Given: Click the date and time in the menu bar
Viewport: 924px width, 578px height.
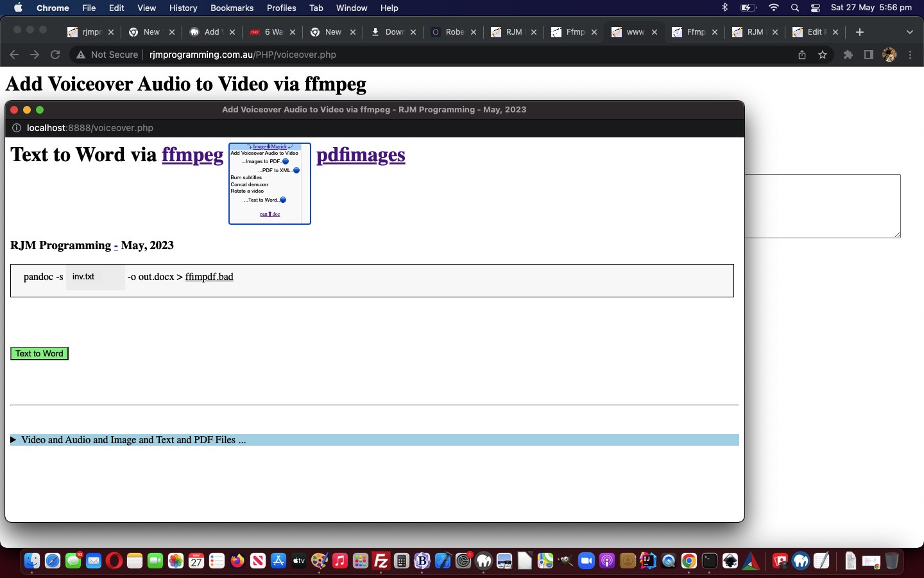Looking at the screenshot, I should coord(871,8).
